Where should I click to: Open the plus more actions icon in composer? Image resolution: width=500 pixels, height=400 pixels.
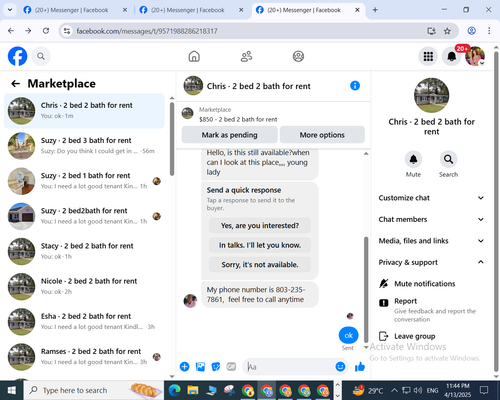tap(184, 367)
